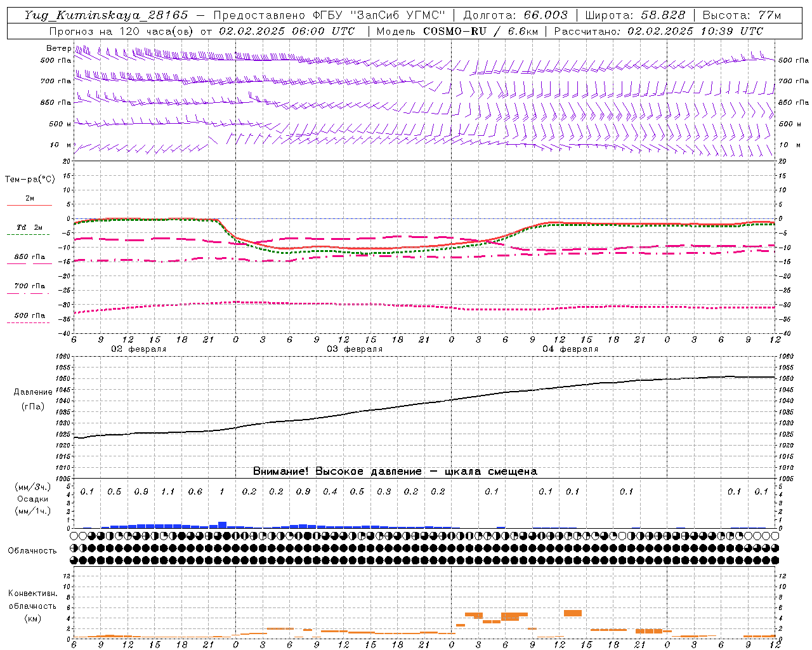
Task: Click the "(мм/3ч.)" precipitation unit label
Action: [x=33, y=487]
